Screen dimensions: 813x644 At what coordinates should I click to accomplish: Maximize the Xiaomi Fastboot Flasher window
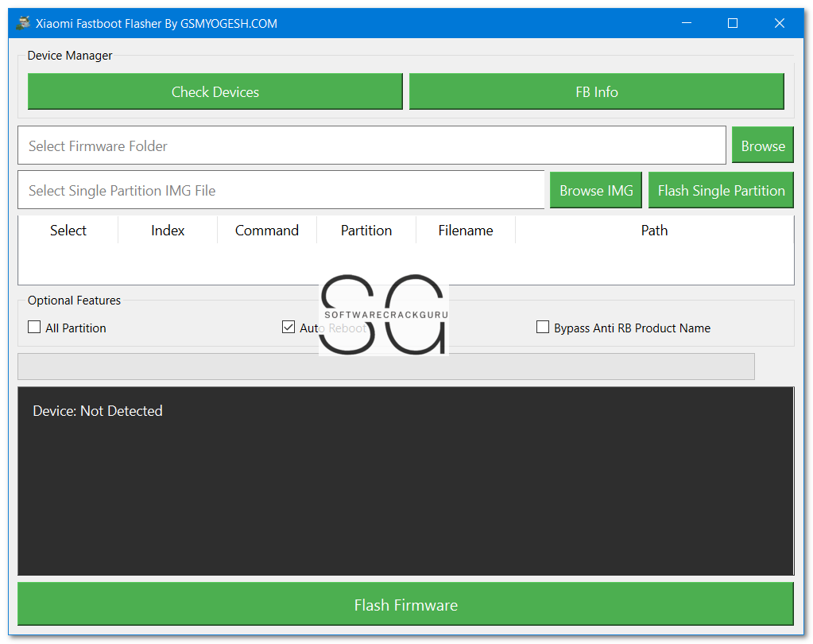pos(733,23)
